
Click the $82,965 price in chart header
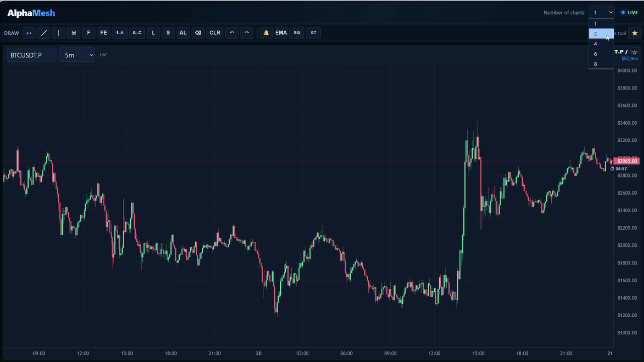(x=629, y=59)
